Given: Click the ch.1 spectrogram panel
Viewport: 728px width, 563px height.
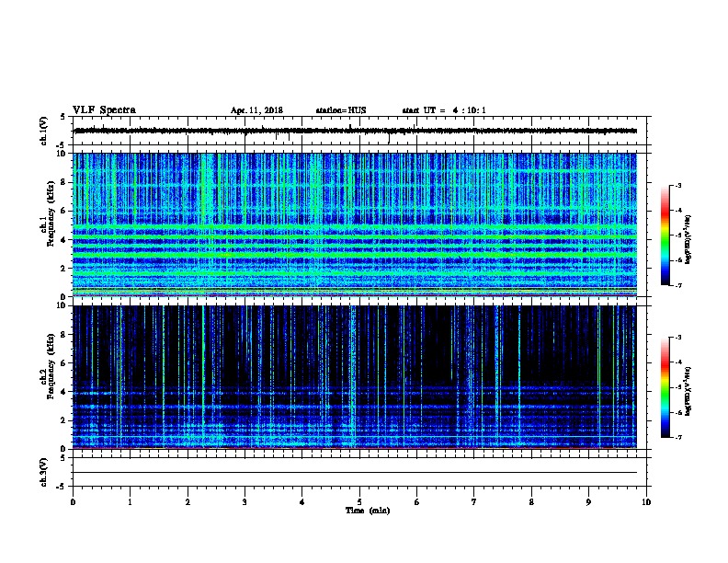Looking at the screenshot, I should [355, 224].
